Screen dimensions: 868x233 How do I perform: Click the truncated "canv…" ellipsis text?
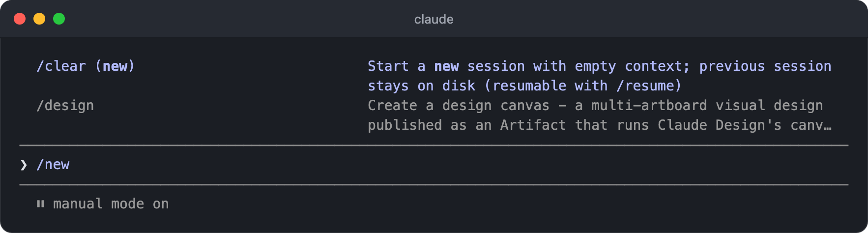click(811, 125)
